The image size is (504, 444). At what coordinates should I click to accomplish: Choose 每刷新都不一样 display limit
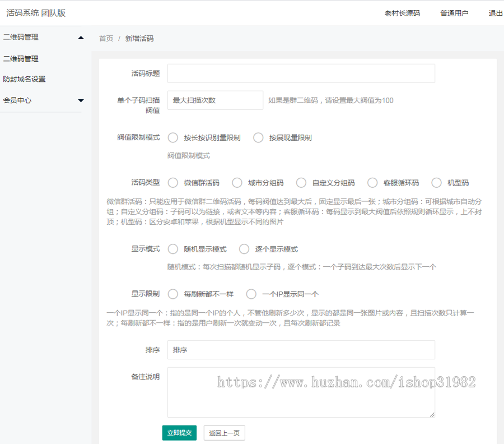coord(173,294)
